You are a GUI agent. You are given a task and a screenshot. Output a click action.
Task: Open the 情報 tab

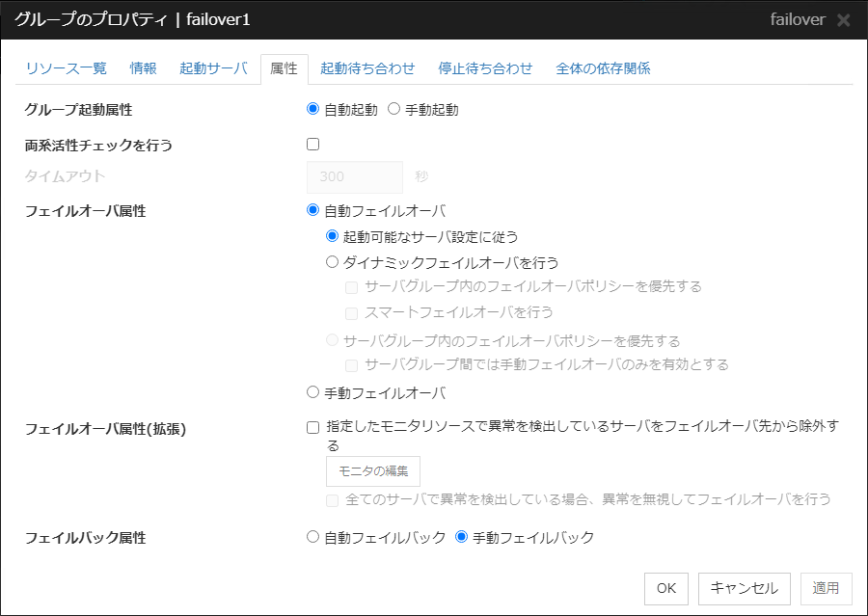coord(143,68)
